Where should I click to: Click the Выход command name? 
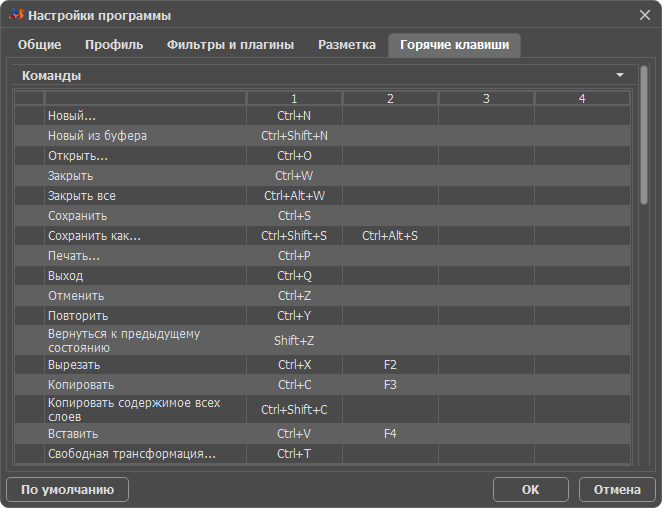pyautogui.click(x=145, y=276)
